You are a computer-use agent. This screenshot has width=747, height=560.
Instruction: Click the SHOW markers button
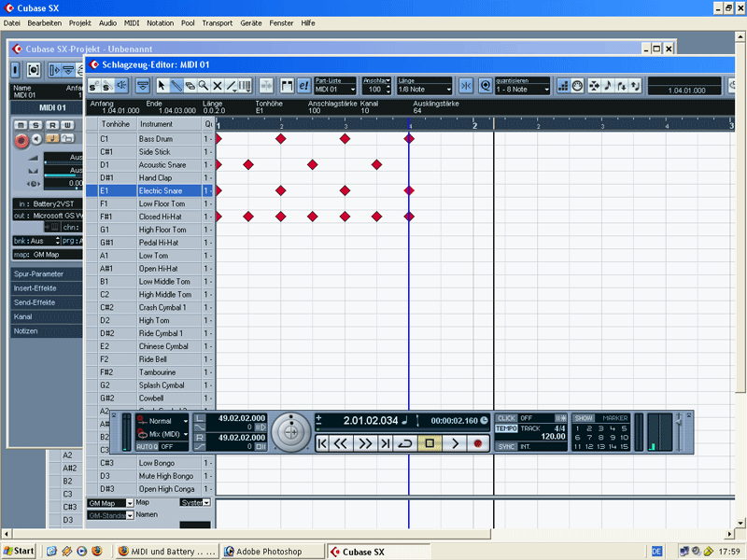click(584, 418)
